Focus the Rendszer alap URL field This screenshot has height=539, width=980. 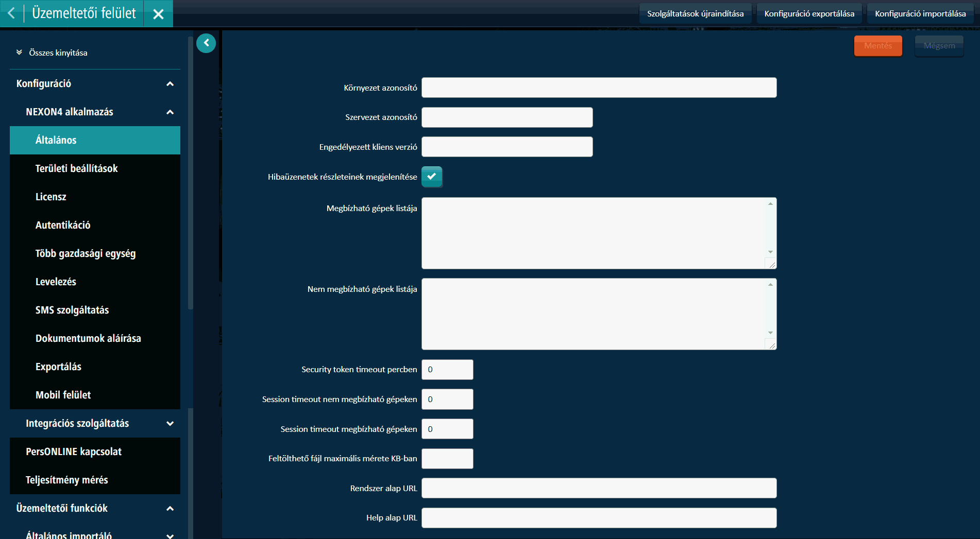[x=599, y=488]
